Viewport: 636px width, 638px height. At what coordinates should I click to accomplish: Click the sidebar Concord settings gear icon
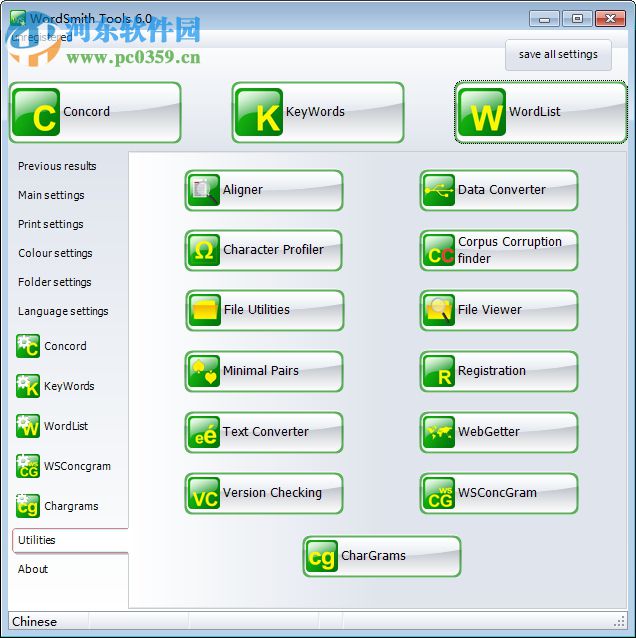click(x=28, y=346)
